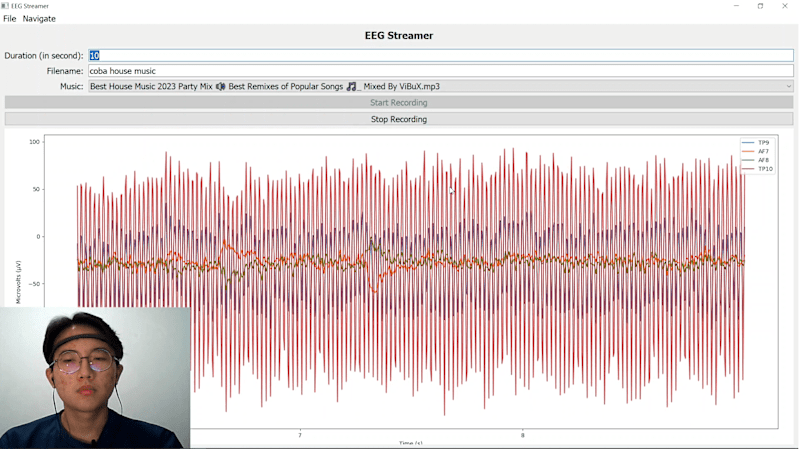Viewport: 800px width, 449px height.
Task: Click the Stop Recording button
Action: pyautogui.click(x=398, y=119)
